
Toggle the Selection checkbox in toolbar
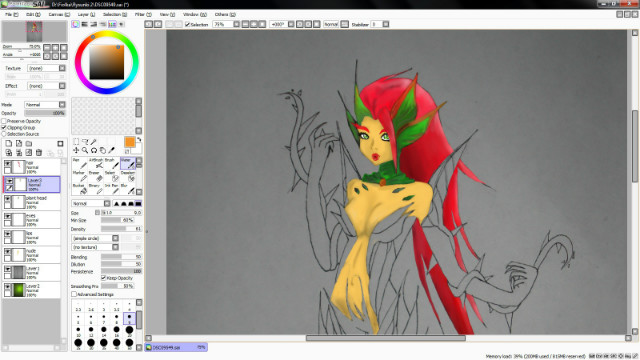[x=188, y=24]
